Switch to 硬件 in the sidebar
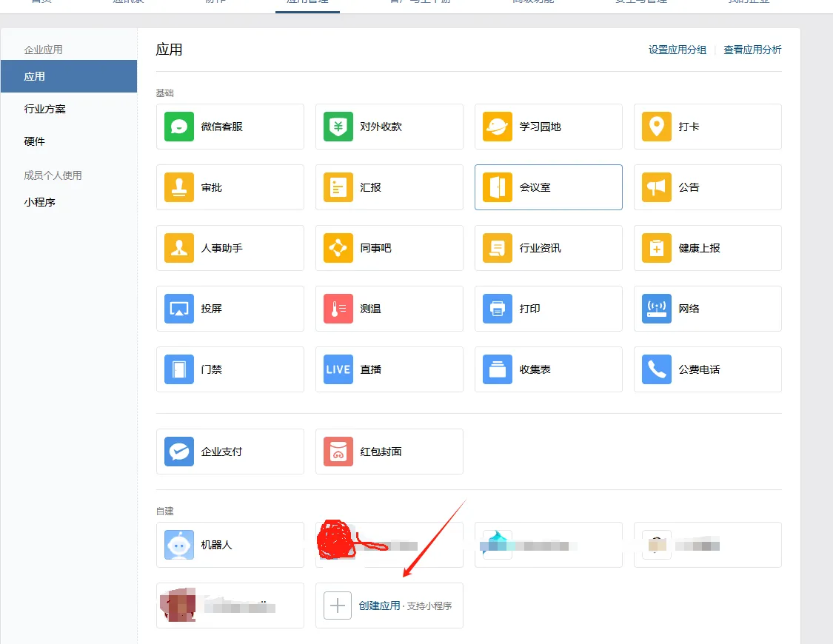This screenshot has height=644, width=833. click(x=34, y=141)
